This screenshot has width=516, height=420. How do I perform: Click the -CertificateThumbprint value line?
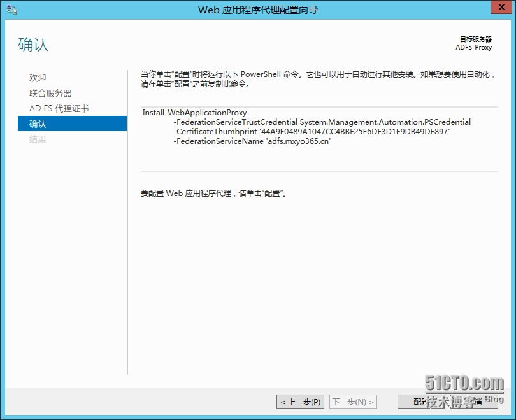coord(312,132)
